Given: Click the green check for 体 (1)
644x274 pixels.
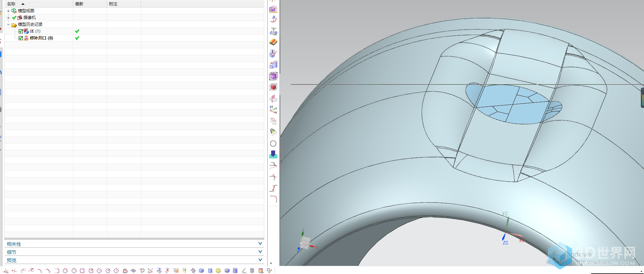Looking at the screenshot, I should click(77, 31).
